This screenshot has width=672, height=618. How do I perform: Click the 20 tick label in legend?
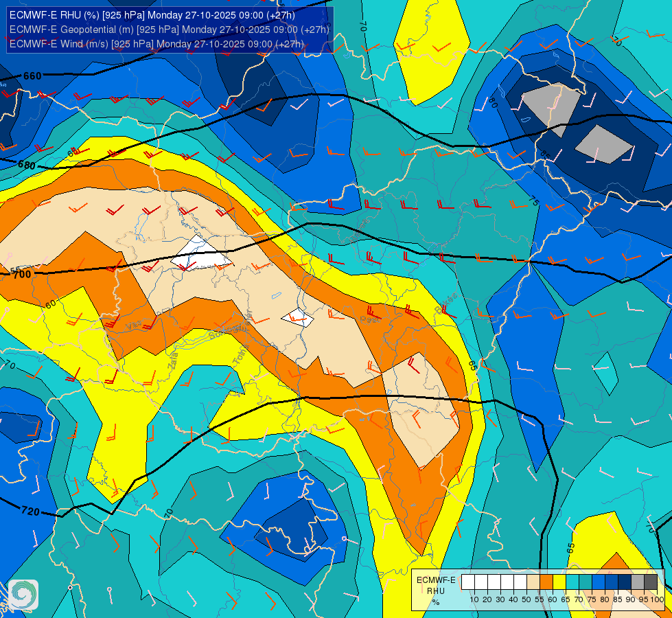487,599
